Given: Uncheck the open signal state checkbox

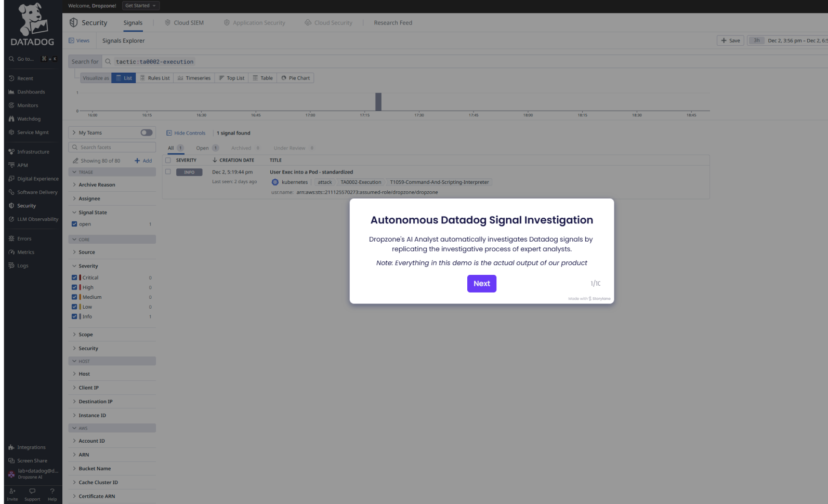Looking at the screenshot, I should pos(74,224).
